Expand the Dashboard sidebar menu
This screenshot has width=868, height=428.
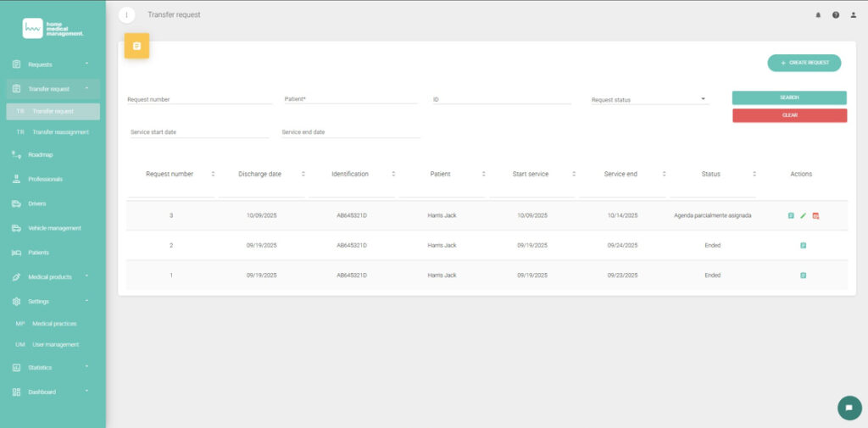coord(51,392)
